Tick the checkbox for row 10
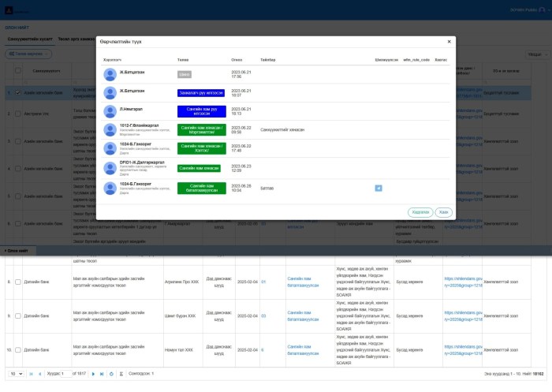This screenshot has width=552, height=392. click(18, 349)
